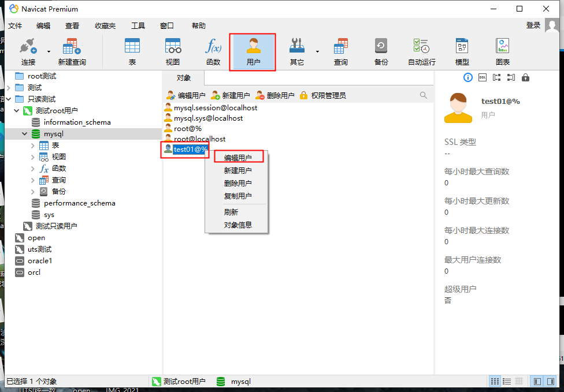Choose 复制用户 in the context menu
This screenshot has width=564, height=392.
point(238,196)
